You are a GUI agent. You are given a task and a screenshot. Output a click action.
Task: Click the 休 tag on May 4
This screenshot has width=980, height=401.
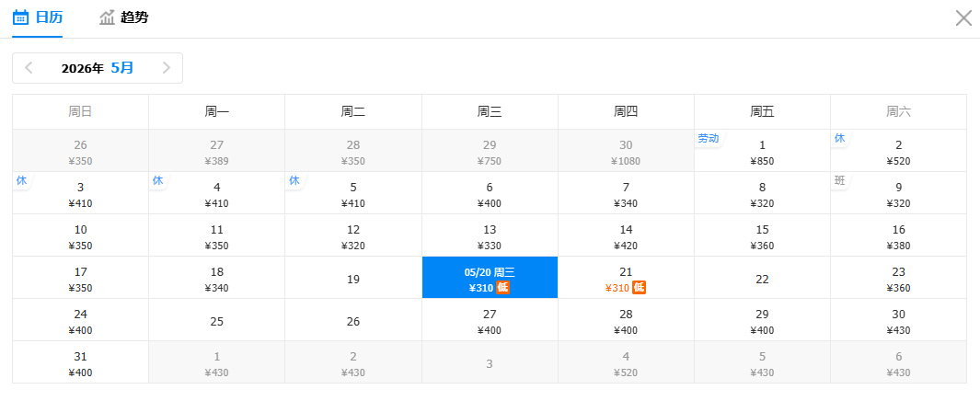[x=157, y=180]
